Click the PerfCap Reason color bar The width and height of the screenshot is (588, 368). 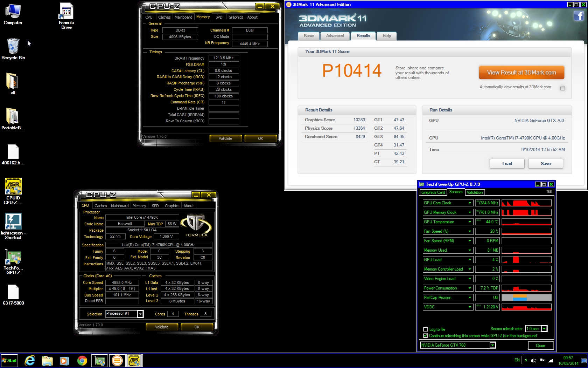[526, 298]
